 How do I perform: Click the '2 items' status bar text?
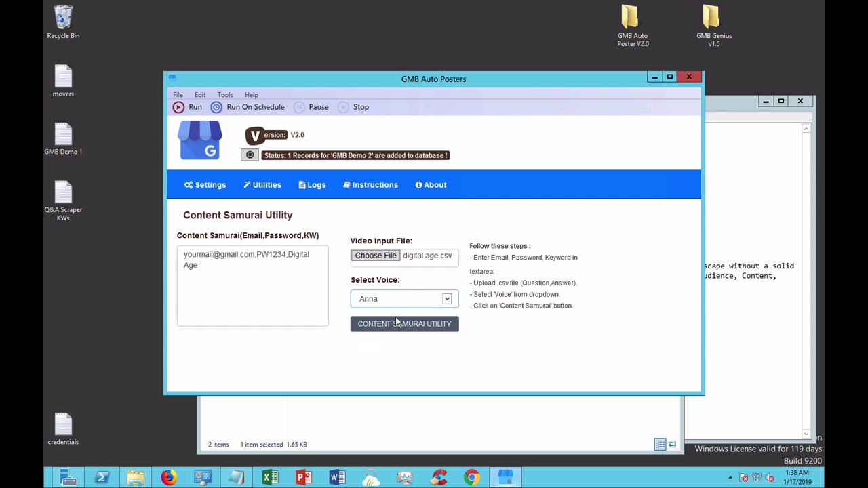[218, 445]
